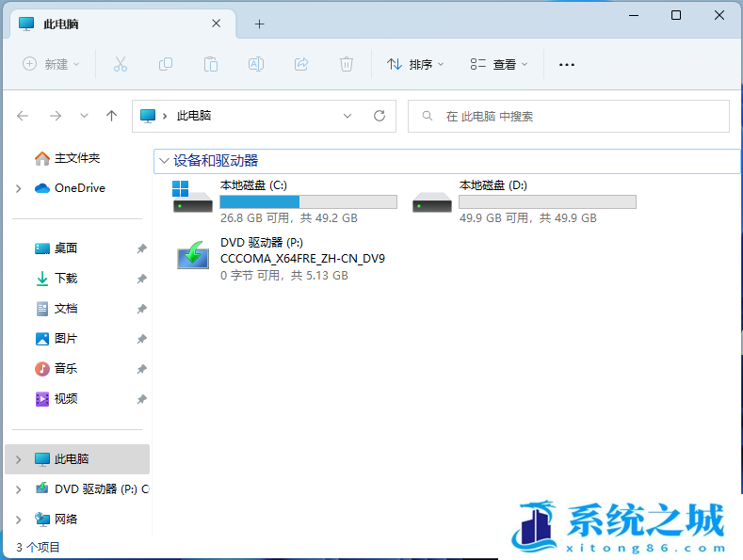This screenshot has height=560, width=743.
Task: Click the Copy icon in toolbar
Action: tap(166, 64)
